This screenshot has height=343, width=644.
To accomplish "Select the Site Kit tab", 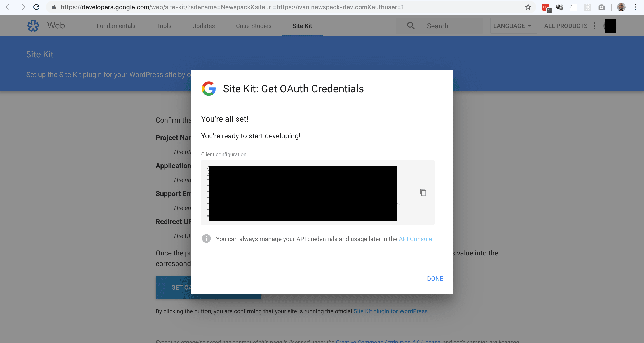I will [302, 26].
